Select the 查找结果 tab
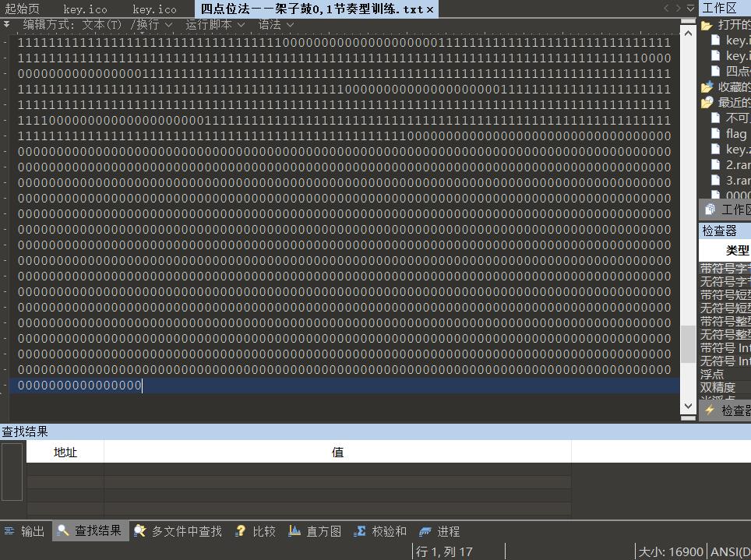 (90, 531)
